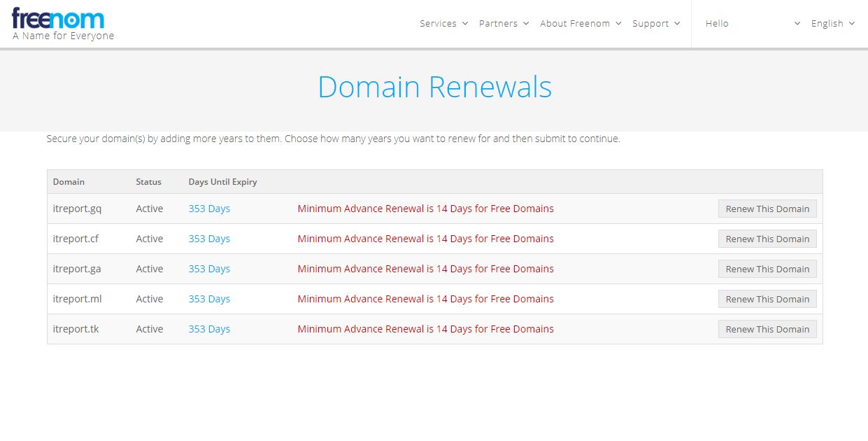Screen dimensions: 868x441
Task: Click Active status of itreport.ml
Action: [x=150, y=299]
